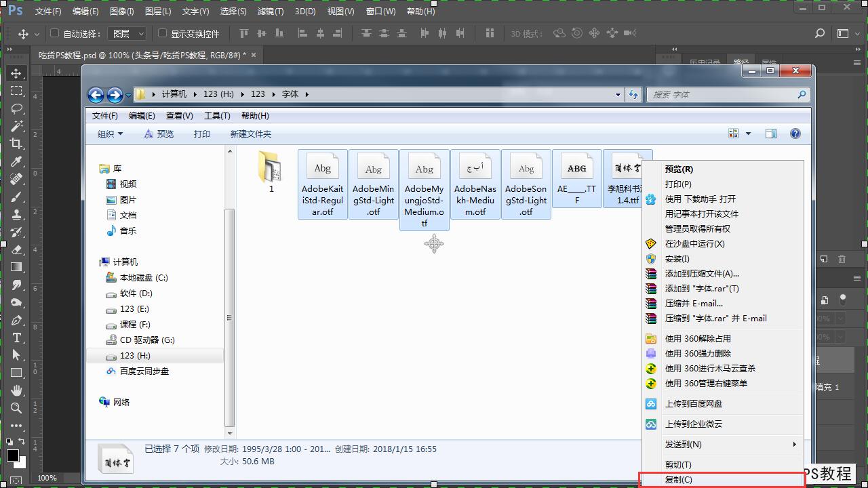Open the view options dropdown arrow
The height and width of the screenshot is (488, 868).
coord(749,134)
